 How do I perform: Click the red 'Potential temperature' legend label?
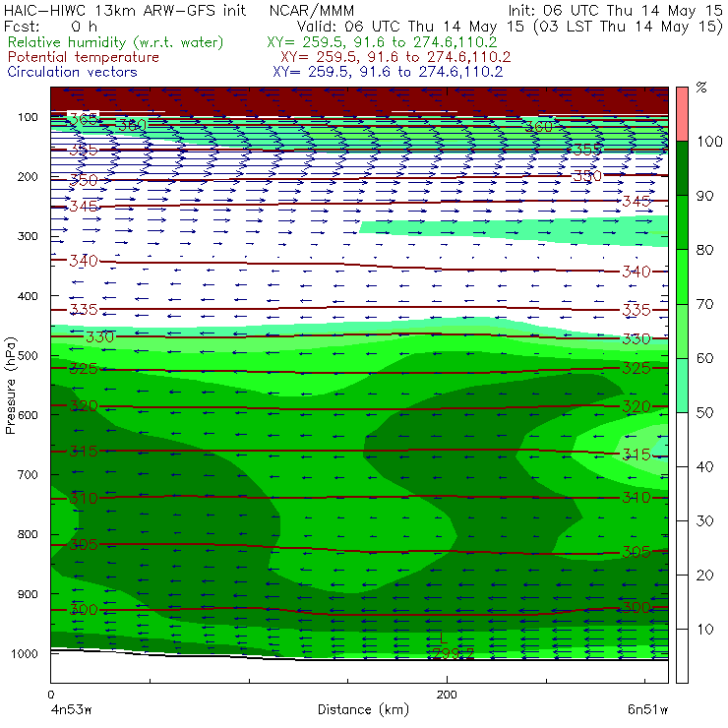[x=84, y=57]
